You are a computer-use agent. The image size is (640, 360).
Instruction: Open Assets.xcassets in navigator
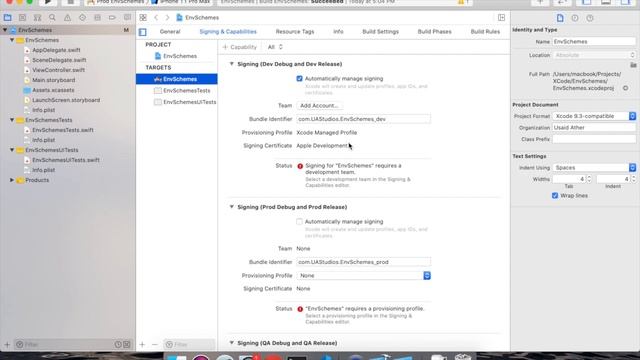(x=53, y=90)
